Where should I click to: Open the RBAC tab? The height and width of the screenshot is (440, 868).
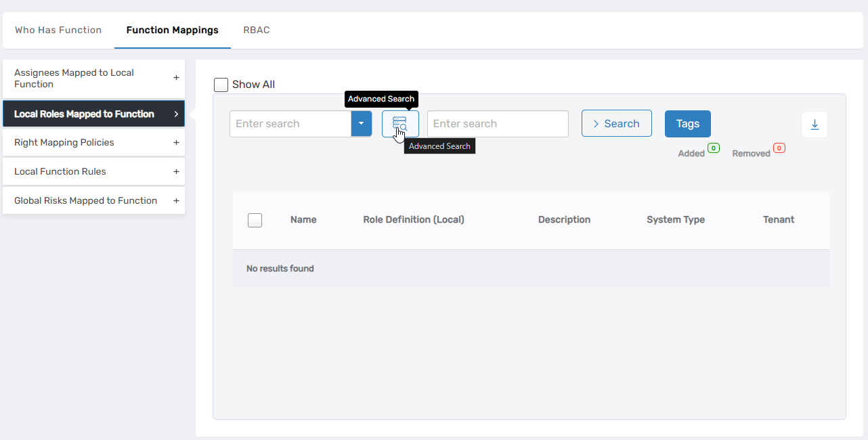pos(256,30)
